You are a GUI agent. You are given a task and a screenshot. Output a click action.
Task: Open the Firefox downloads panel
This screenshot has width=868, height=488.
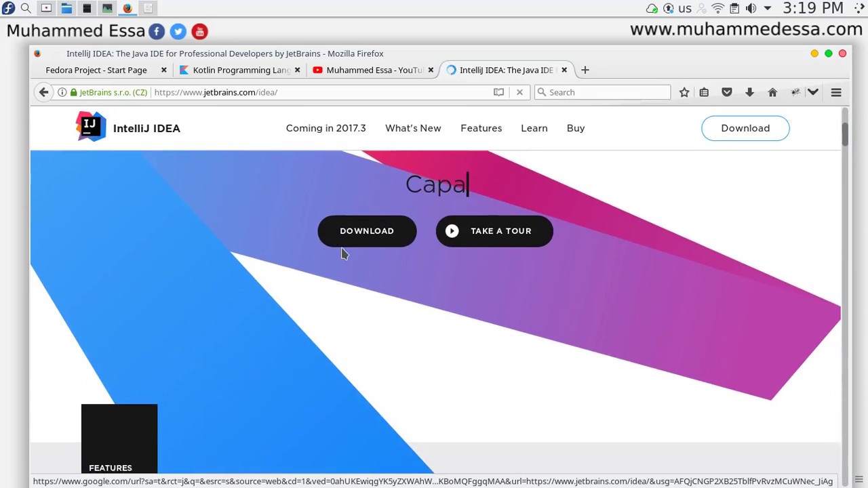749,92
